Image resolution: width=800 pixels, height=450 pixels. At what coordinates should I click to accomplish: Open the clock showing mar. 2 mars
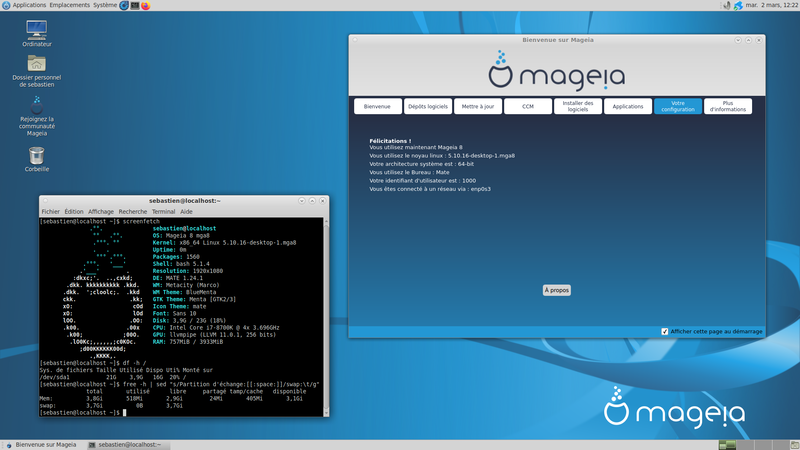coord(771,5)
